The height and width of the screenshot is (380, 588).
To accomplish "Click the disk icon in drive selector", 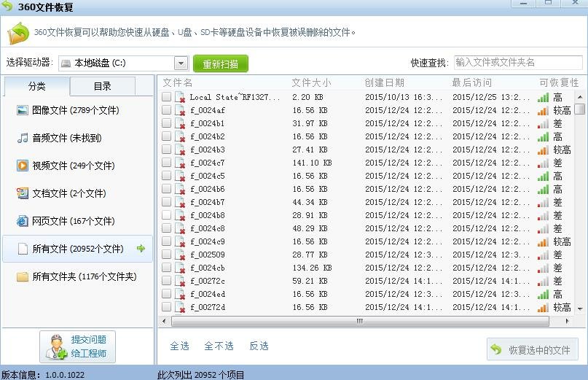I will [66, 63].
